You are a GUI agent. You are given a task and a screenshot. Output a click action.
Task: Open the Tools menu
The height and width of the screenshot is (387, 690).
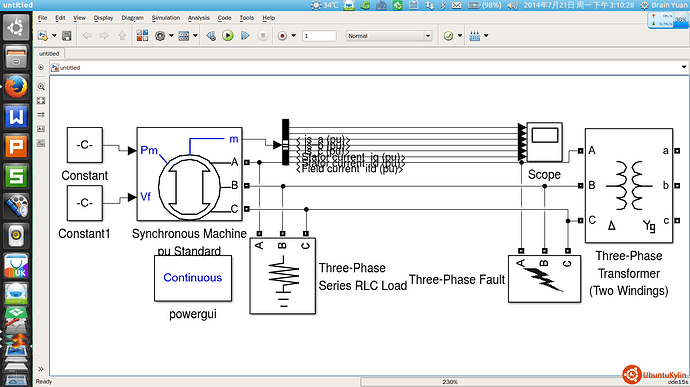coord(247,18)
